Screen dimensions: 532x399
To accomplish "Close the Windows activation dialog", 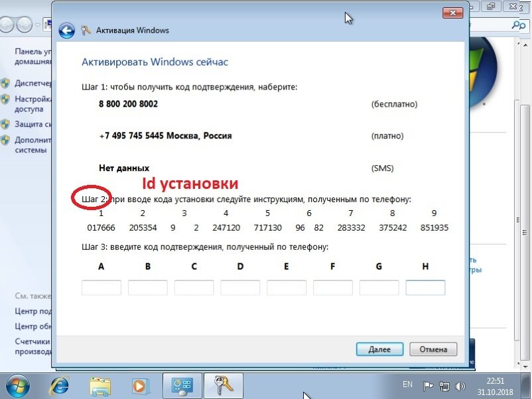I will [452, 13].
